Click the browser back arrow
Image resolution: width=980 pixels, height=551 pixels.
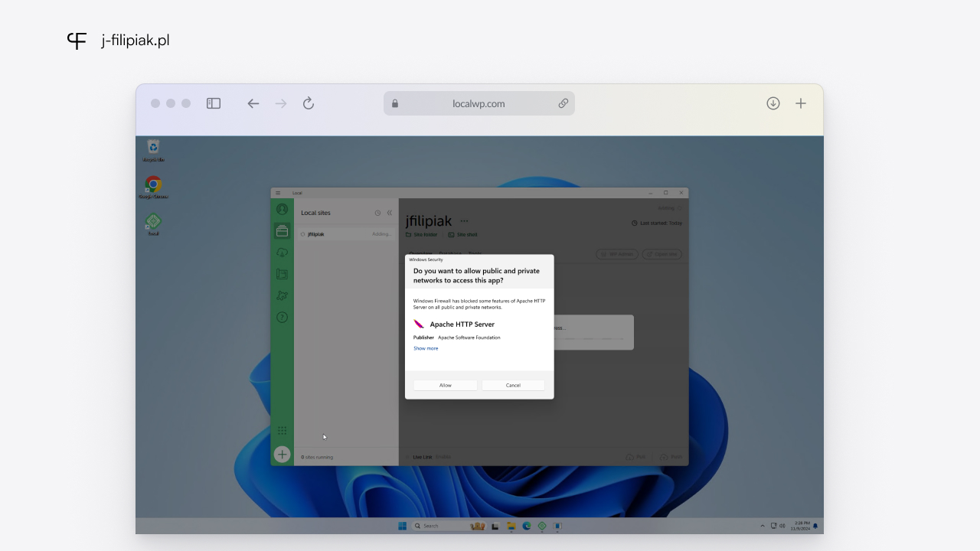pos(253,103)
